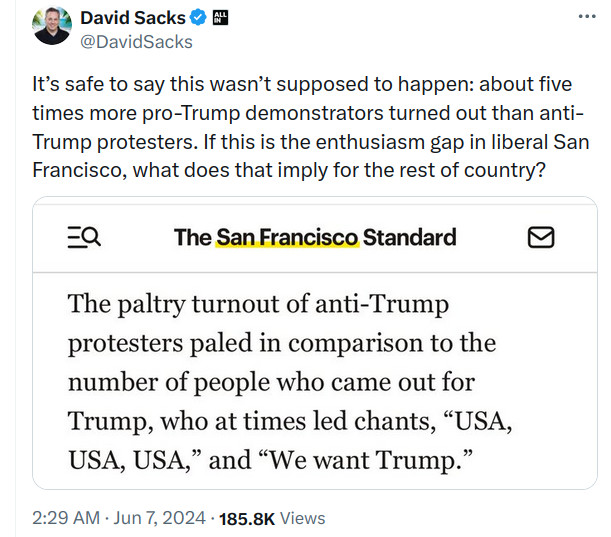The image size is (611, 537).
Task: Click the menu-search icon in Standard header
Action: (83, 237)
